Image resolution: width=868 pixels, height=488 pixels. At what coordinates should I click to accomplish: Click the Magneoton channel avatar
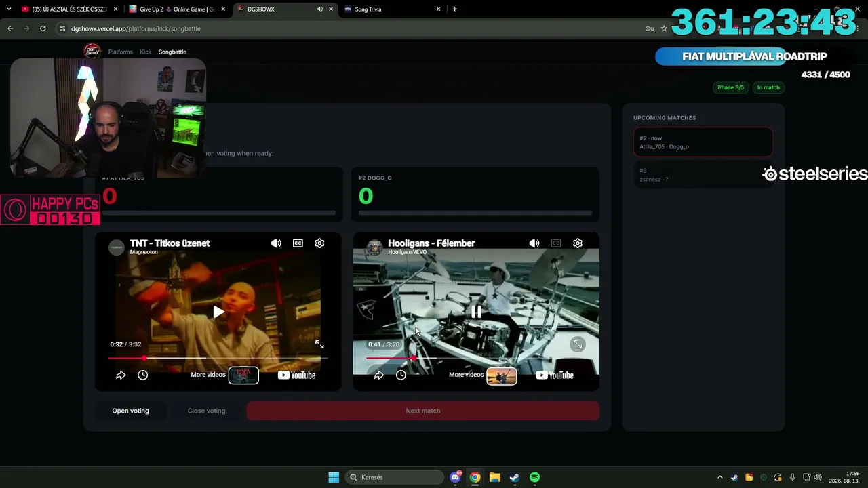[x=117, y=247]
